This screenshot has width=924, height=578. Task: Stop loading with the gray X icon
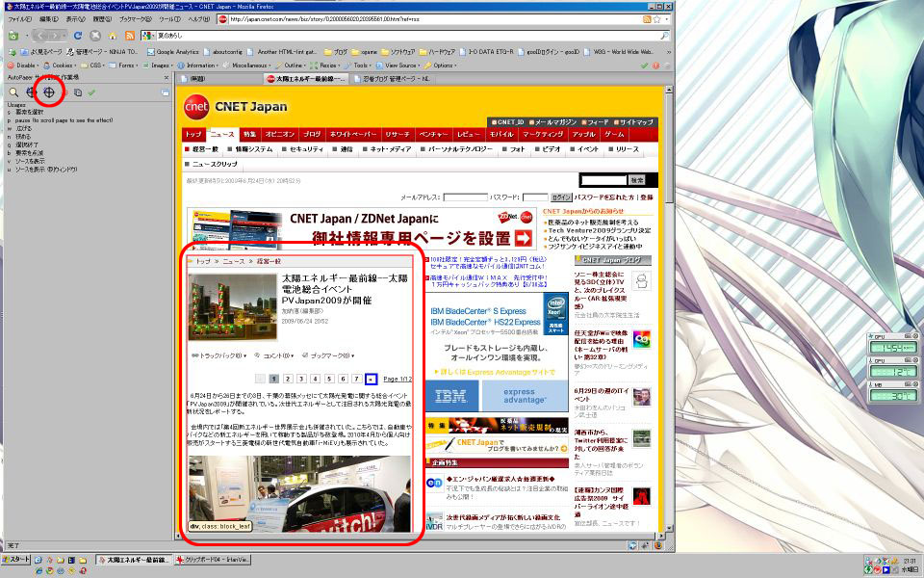pos(95,36)
